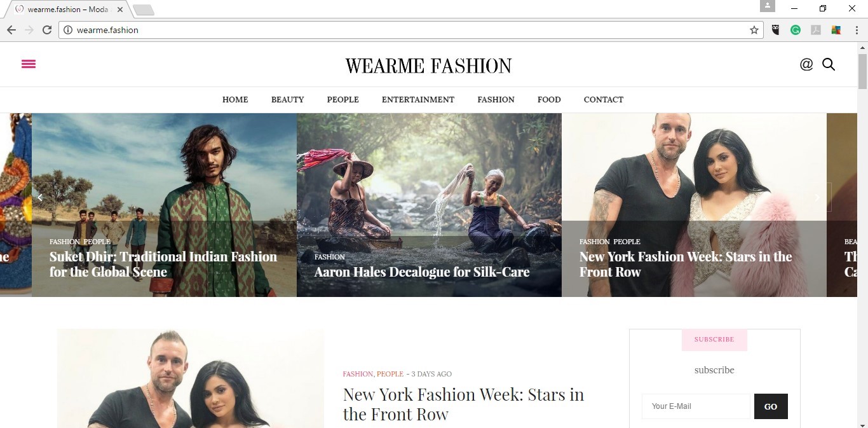This screenshot has width=868, height=428.
Task: Reload the page with the refresh icon
Action: [x=47, y=30]
